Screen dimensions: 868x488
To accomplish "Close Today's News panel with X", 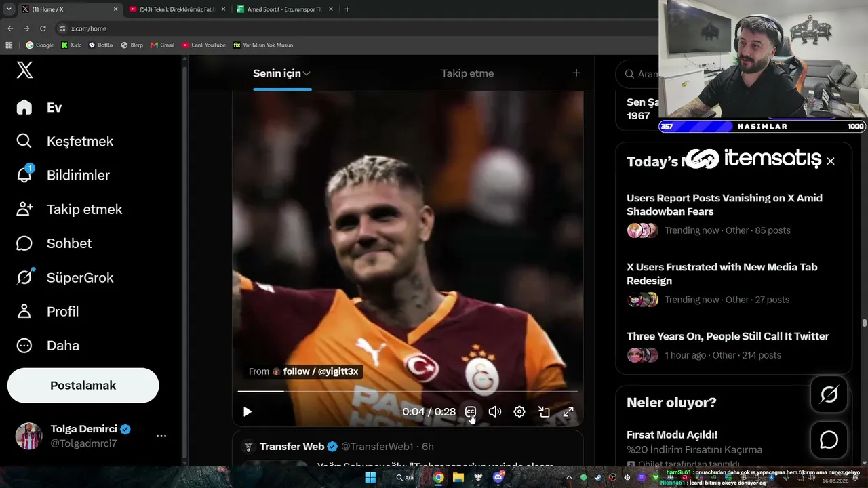I will [831, 161].
